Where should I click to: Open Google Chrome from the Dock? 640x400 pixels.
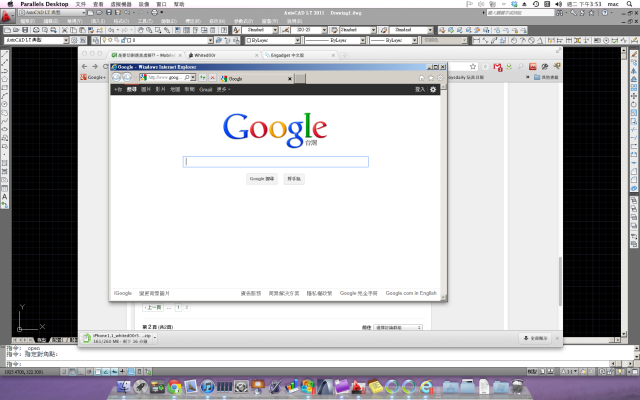174,387
